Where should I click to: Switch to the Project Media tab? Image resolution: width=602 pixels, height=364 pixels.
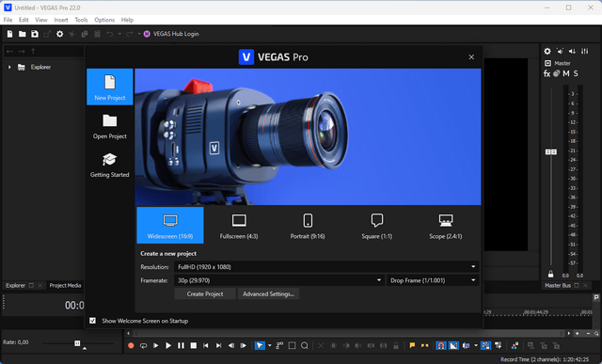tap(65, 286)
